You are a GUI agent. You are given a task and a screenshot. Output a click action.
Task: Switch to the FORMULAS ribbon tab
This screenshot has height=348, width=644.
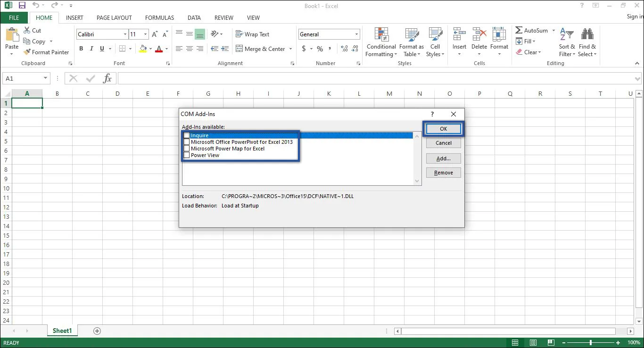click(x=159, y=17)
